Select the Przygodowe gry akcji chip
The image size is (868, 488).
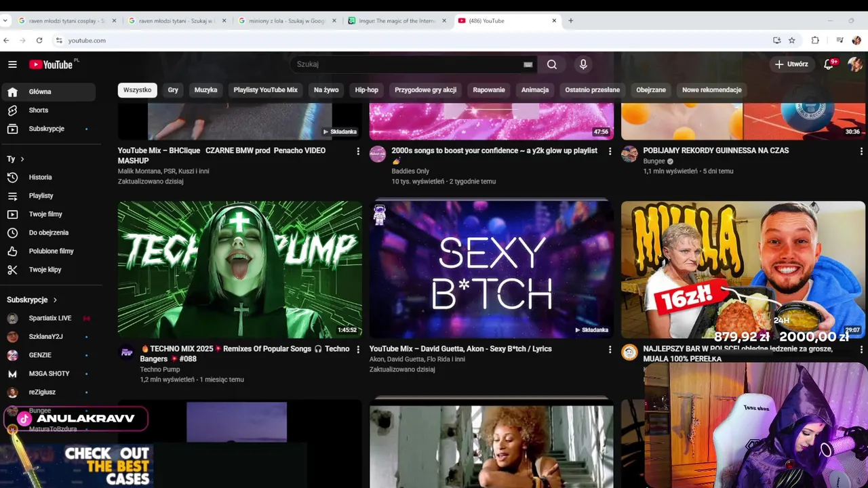pos(425,90)
